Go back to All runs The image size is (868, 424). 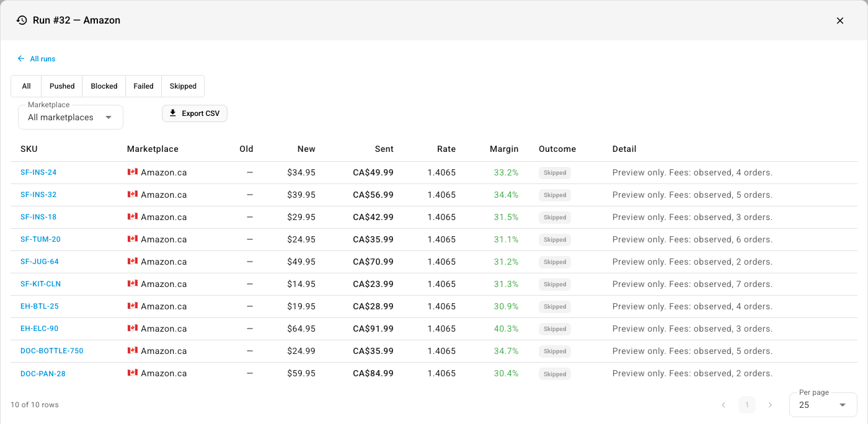[x=37, y=59]
